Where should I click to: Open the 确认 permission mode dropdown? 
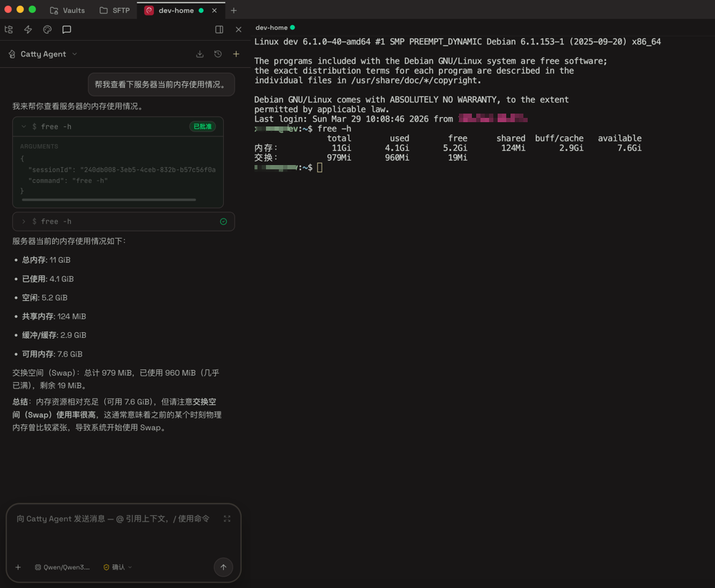click(118, 567)
